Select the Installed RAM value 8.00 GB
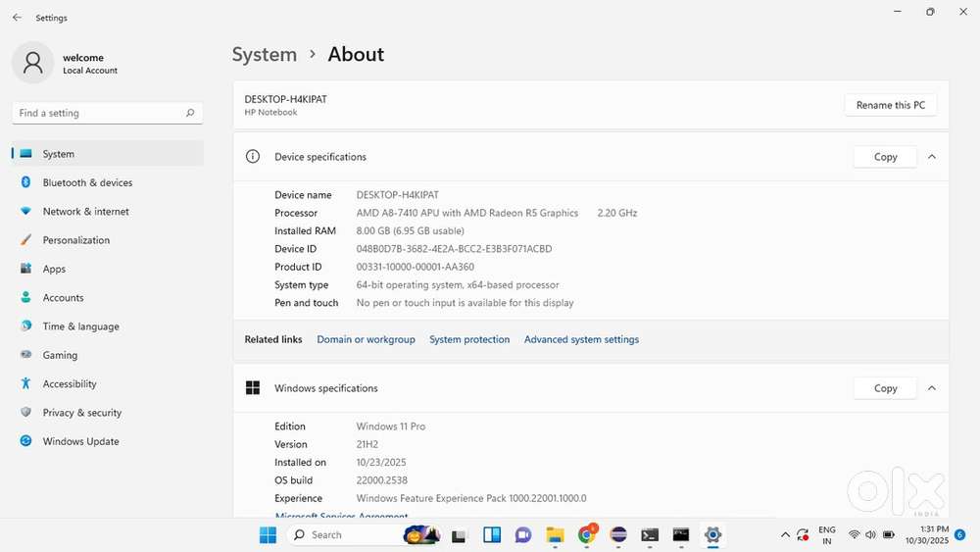 click(410, 230)
